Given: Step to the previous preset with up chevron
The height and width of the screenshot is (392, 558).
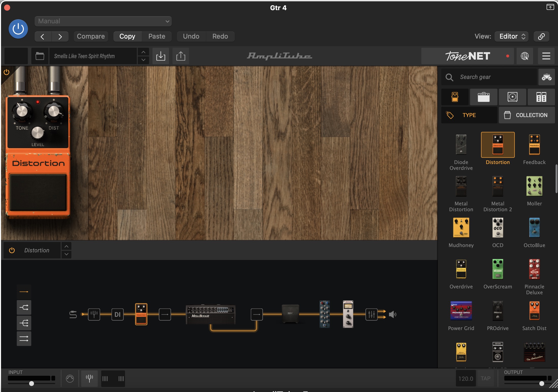Looking at the screenshot, I should click(x=143, y=52).
